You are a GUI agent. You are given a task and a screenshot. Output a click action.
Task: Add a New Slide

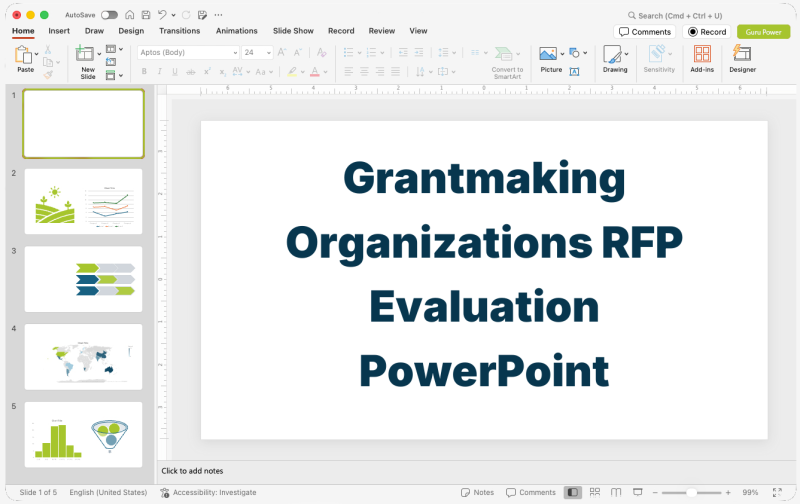click(x=85, y=54)
